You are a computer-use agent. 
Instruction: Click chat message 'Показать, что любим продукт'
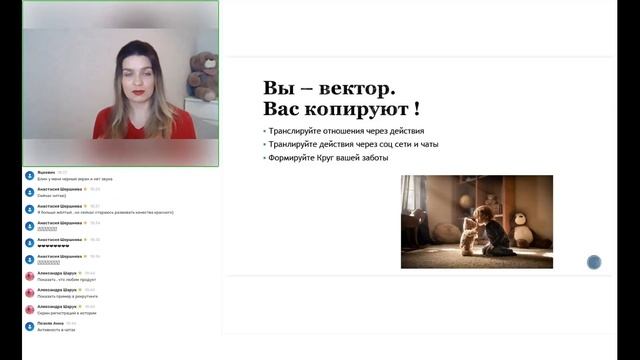point(67,280)
